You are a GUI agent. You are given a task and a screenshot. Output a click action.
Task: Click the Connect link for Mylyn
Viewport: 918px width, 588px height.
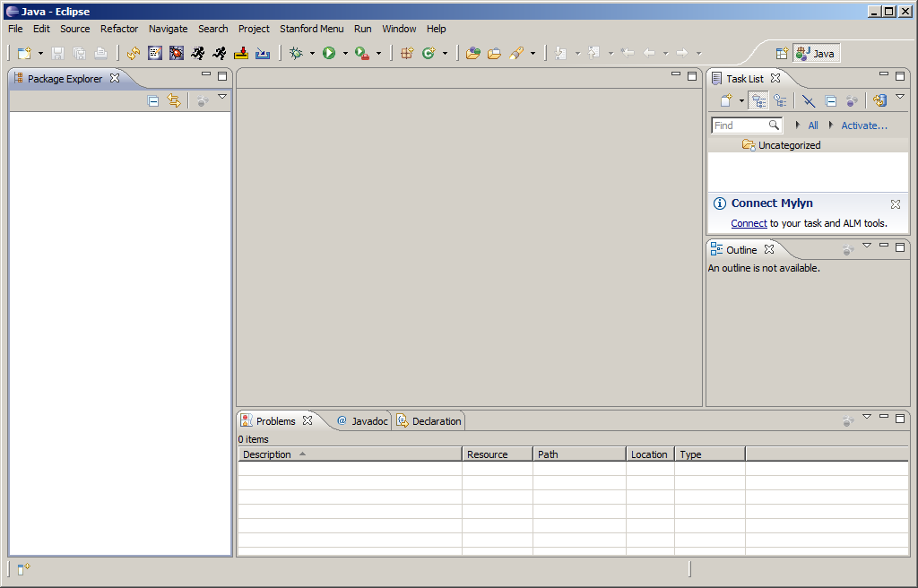(x=749, y=223)
